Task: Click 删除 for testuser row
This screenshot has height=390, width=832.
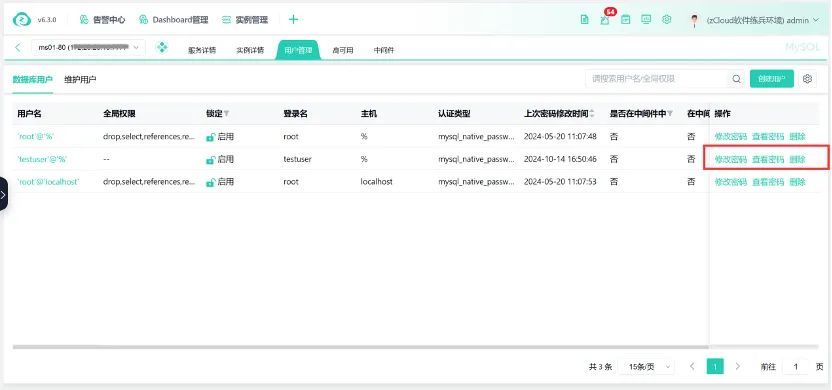Action: click(x=797, y=159)
